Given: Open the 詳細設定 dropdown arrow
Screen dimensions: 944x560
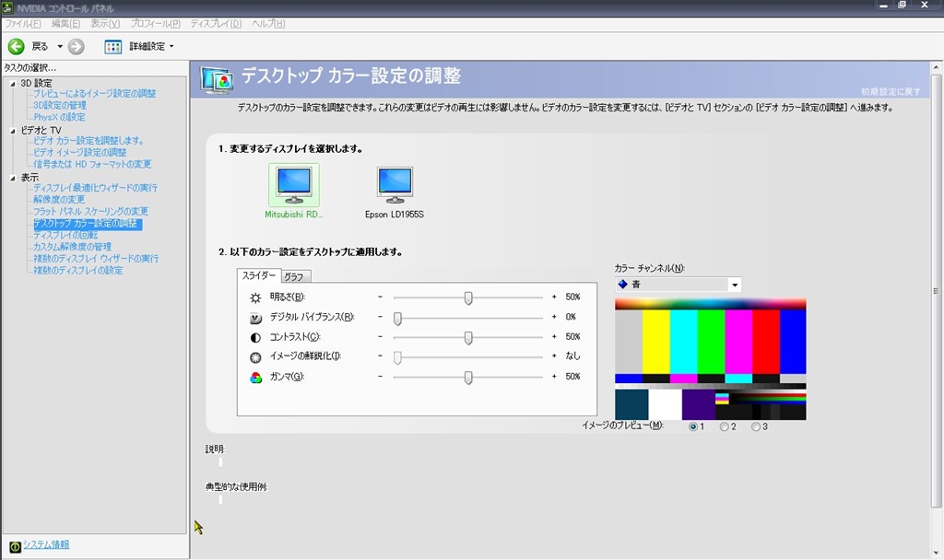Looking at the screenshot, I should [171, 46].
